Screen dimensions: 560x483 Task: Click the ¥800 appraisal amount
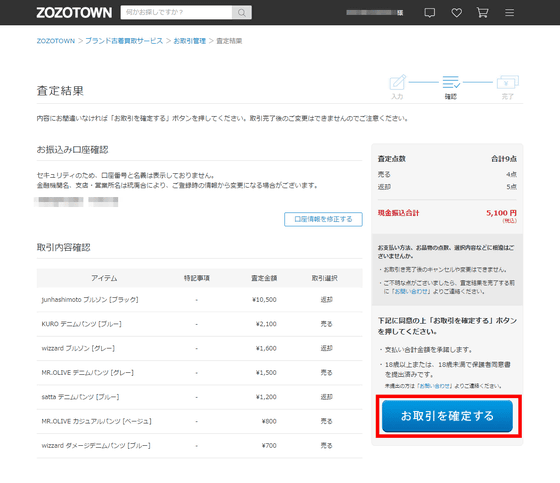[269, 421]
